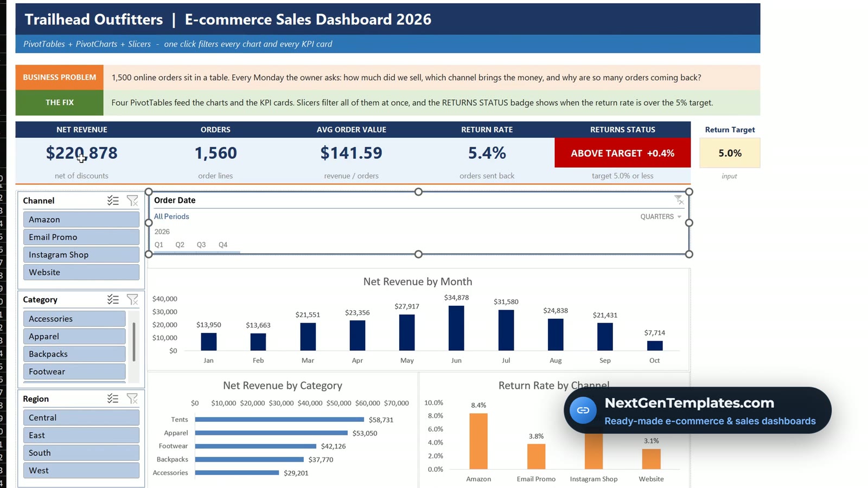Screen dimensions: 868x488
Task: Select the $141.59 Avg Order Value
Action: tap(351, 153)
